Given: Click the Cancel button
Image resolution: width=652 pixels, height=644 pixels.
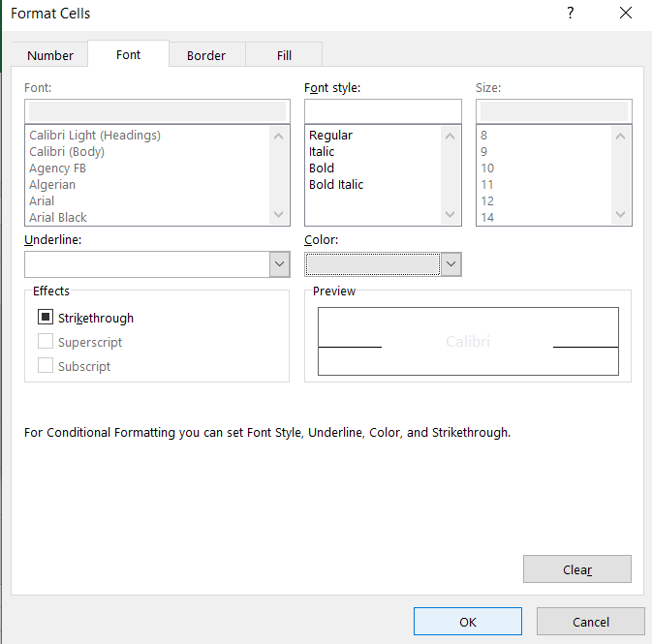Looking at the screenshot, I should click(590, 622).
